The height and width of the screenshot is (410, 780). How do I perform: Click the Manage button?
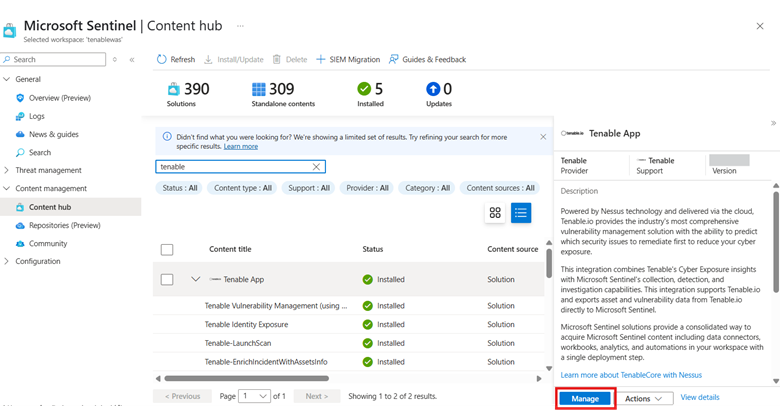[585, 399]
